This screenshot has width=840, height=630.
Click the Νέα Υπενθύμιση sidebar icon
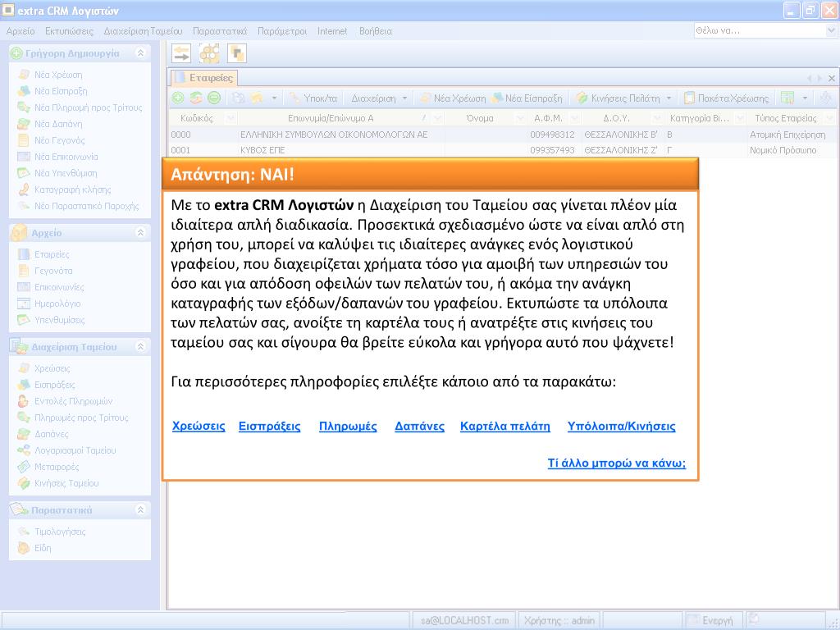click(24, 173)
